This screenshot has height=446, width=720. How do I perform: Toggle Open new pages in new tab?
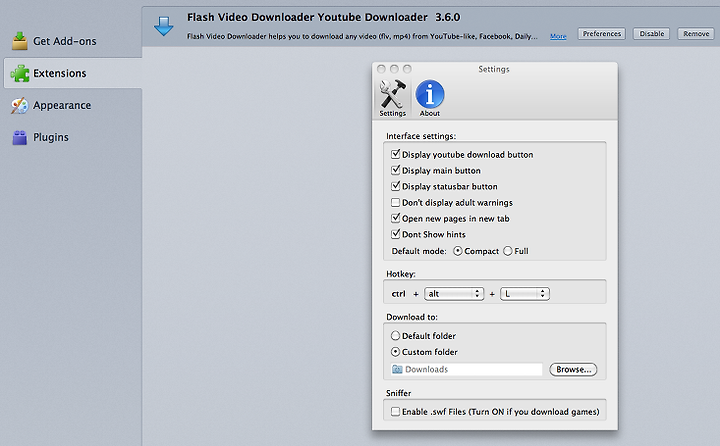pos(395,218)
